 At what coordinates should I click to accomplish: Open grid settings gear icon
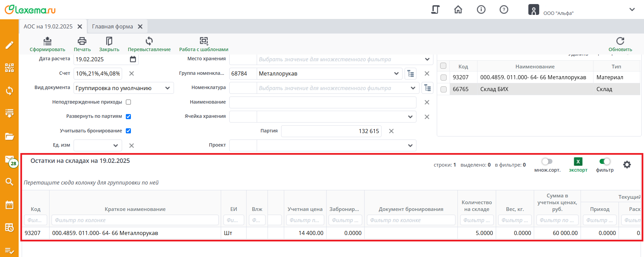pyautogui.click(x=627, y=165)
